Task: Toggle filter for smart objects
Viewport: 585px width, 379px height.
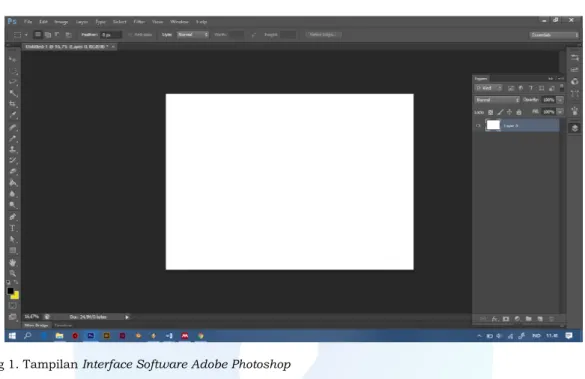Action: (x=551, y=88)
